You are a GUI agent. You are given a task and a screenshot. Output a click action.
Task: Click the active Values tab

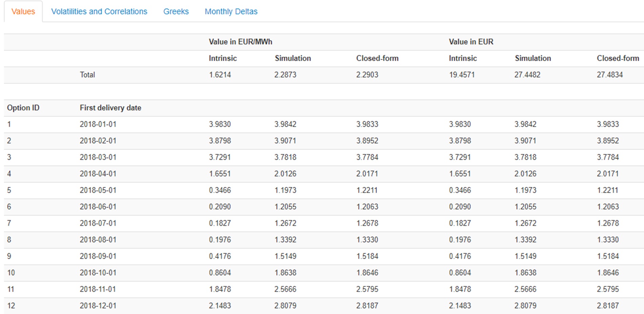23,12
